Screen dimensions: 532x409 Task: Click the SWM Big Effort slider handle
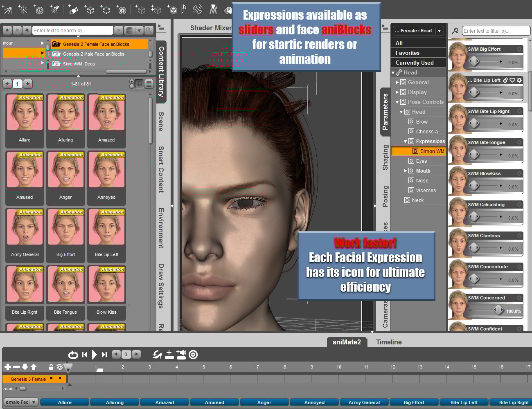click(474, 61)
